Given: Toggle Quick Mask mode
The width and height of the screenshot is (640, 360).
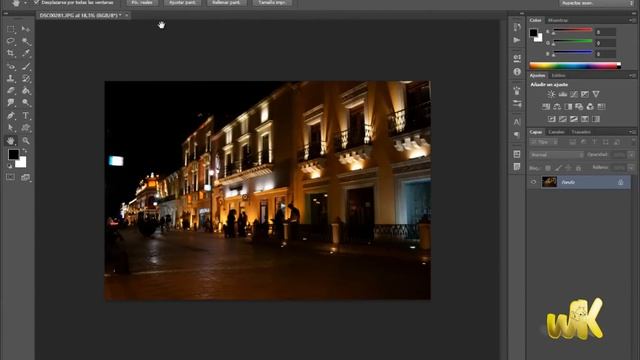Looking at the screenshot, I should coord(11,177).
